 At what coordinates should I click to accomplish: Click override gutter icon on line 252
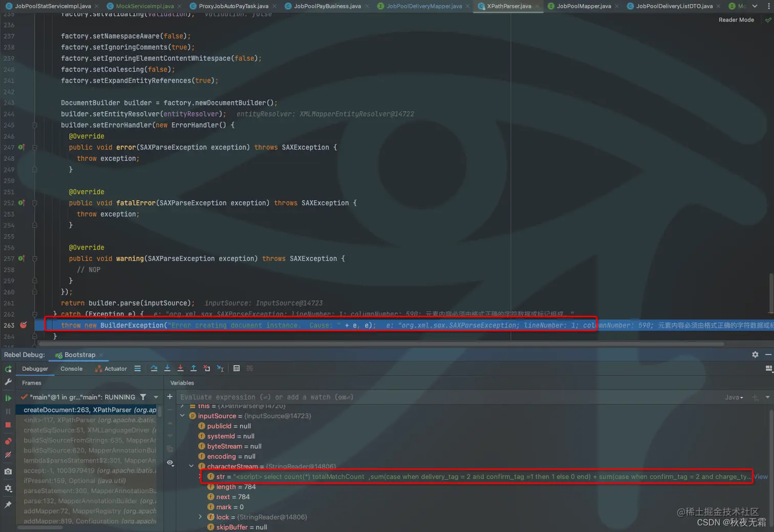(x=21, y=203)
